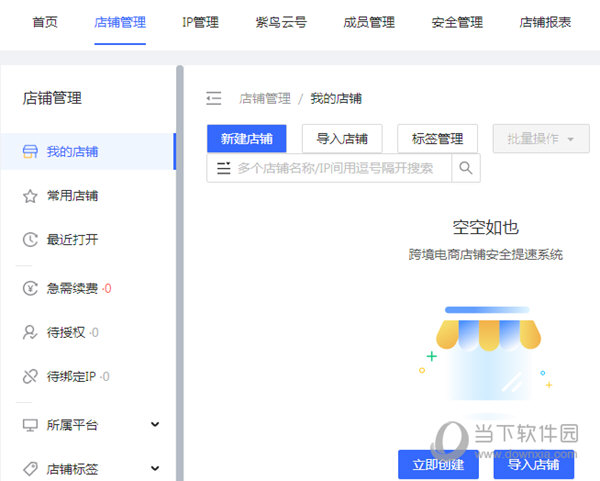Screen dimensions: 600x481
Task: Click the link icon for 待绑定IP
Action: [x=30, y=377]
